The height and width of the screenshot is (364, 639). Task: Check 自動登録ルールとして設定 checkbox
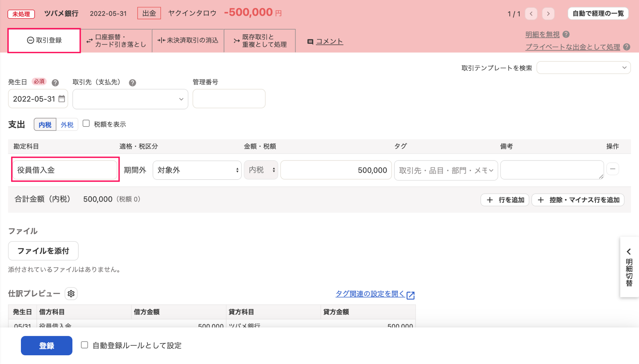[85, 345]
